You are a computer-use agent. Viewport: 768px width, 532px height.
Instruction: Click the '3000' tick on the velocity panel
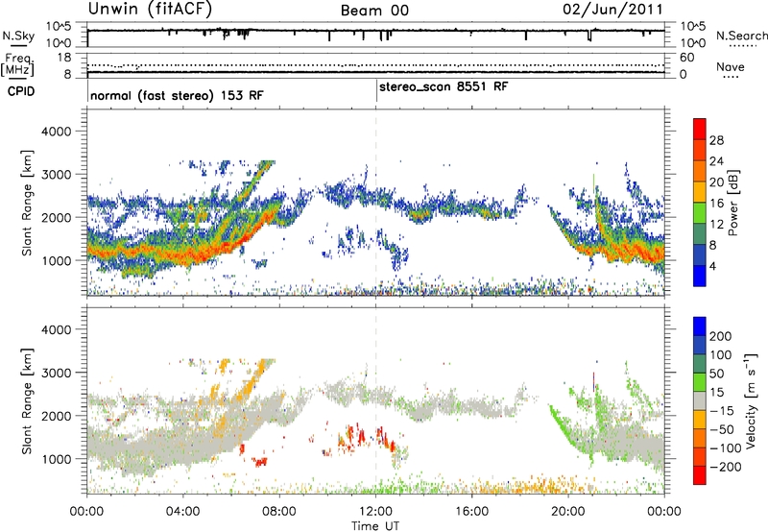tap(57, 373)
